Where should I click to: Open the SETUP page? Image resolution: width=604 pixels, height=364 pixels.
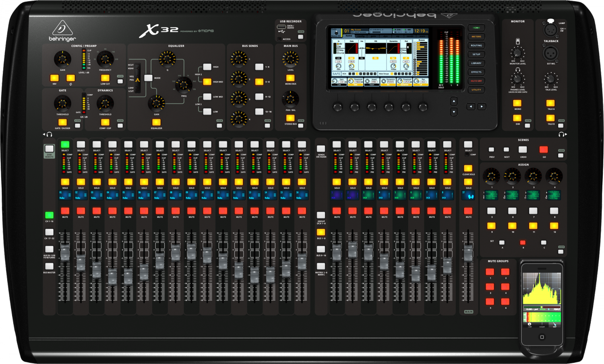click(476, 54)
